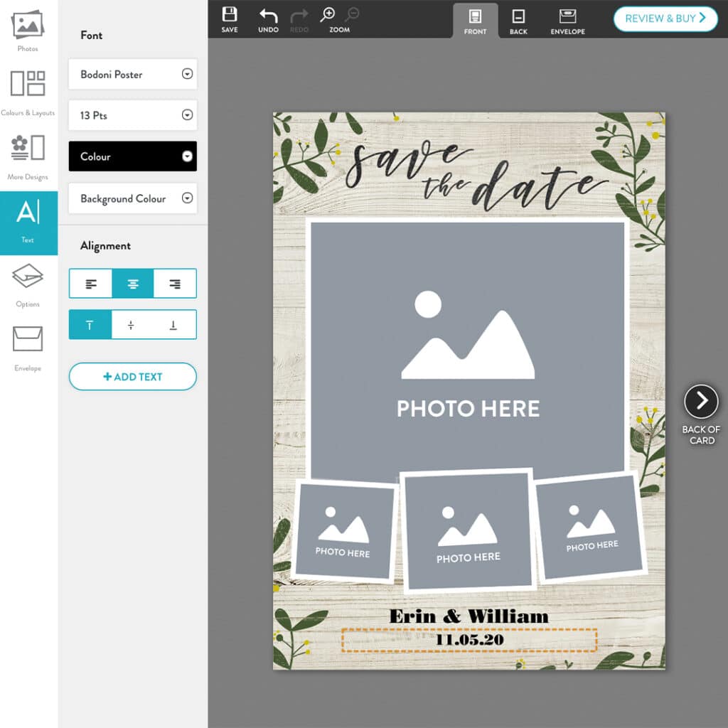Click the Review & Buy button
The image size is (728, 728).
665,19
